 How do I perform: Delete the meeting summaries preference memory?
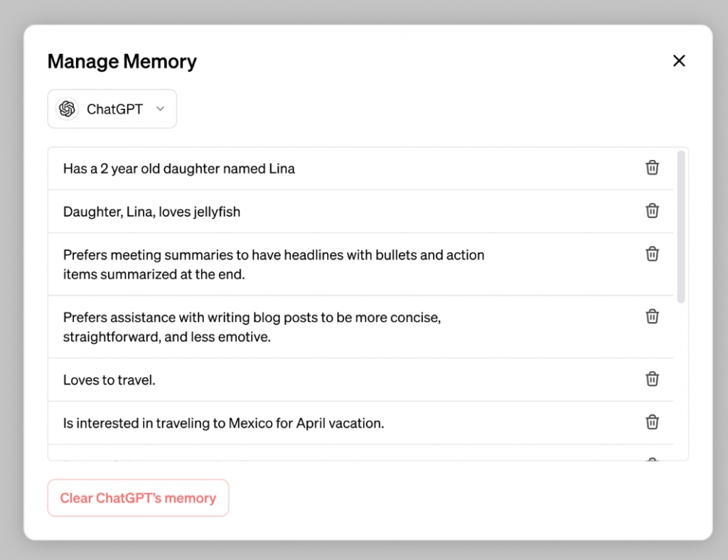tap(652, 254)
